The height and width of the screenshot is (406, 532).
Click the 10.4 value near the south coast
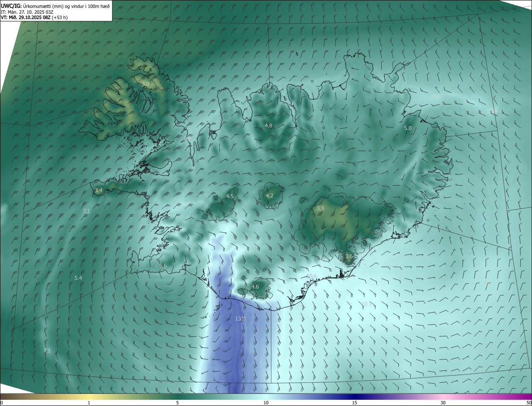311,276
